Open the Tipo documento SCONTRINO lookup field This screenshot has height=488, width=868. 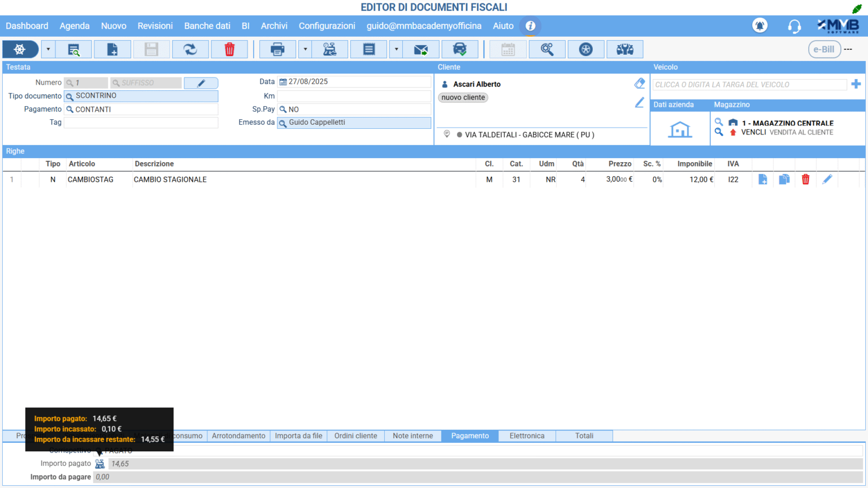141,96
